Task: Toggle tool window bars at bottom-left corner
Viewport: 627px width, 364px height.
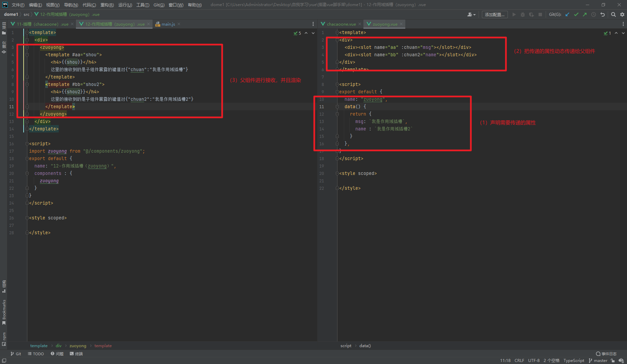Action: pos(4,361)
